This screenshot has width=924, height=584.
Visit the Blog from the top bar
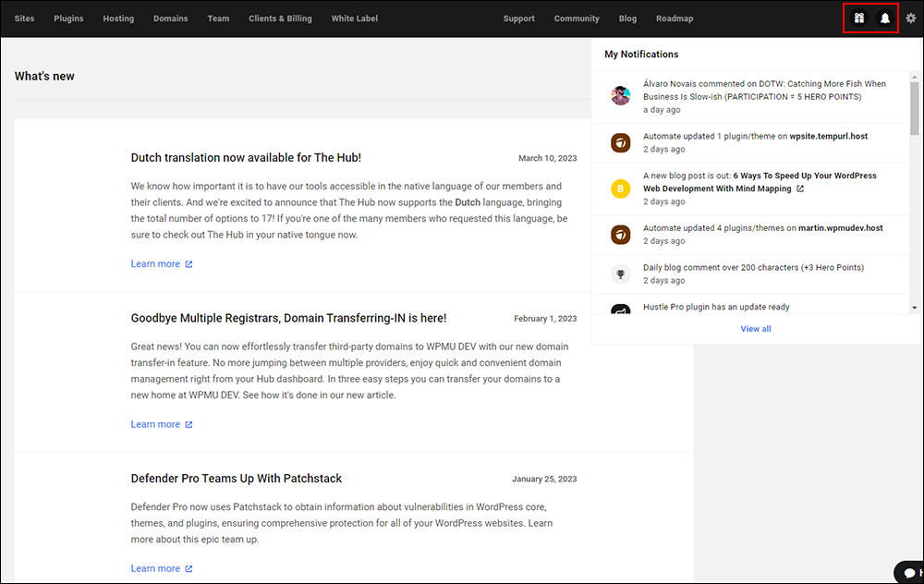628,18
